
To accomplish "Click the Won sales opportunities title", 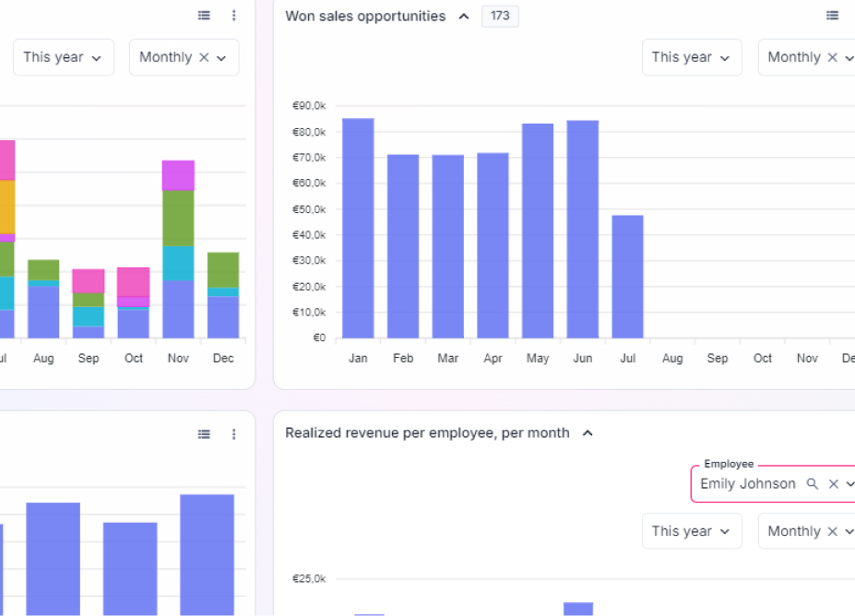I will point(365,17).
